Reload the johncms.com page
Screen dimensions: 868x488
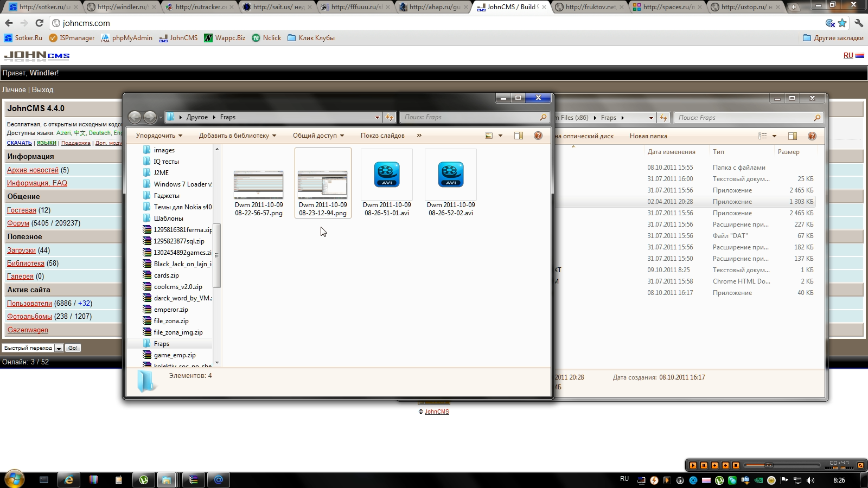pos(39,23)
